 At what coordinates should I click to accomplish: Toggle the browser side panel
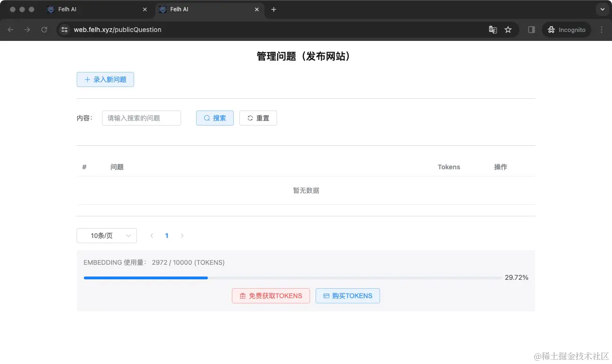[x=532, y=30]
